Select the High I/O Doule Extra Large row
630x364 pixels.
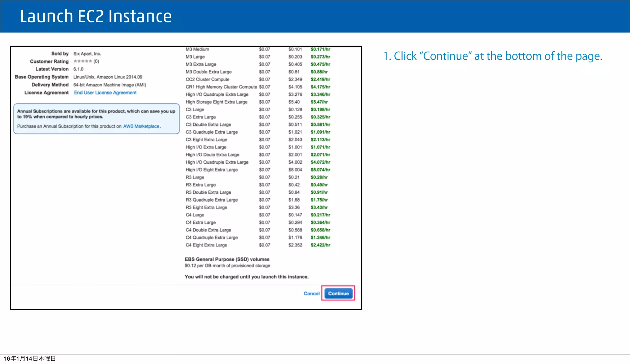pyautogui.click(x=258, y=155)
